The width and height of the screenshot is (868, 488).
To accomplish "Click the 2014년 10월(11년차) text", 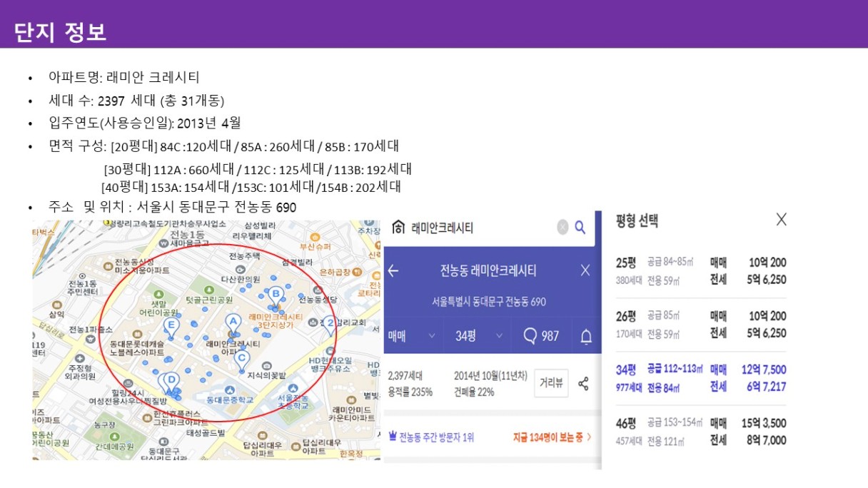I will click(x=489, y=375).
